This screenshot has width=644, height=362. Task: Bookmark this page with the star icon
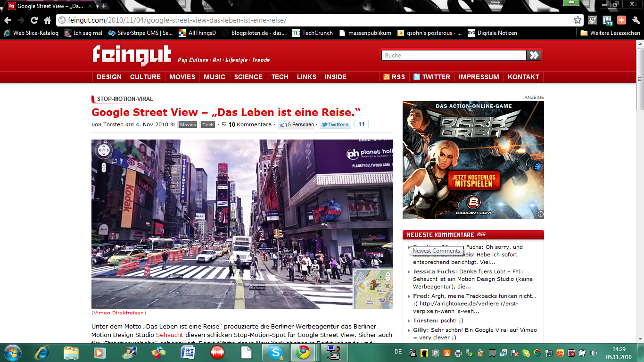click(x=578, y=20)
